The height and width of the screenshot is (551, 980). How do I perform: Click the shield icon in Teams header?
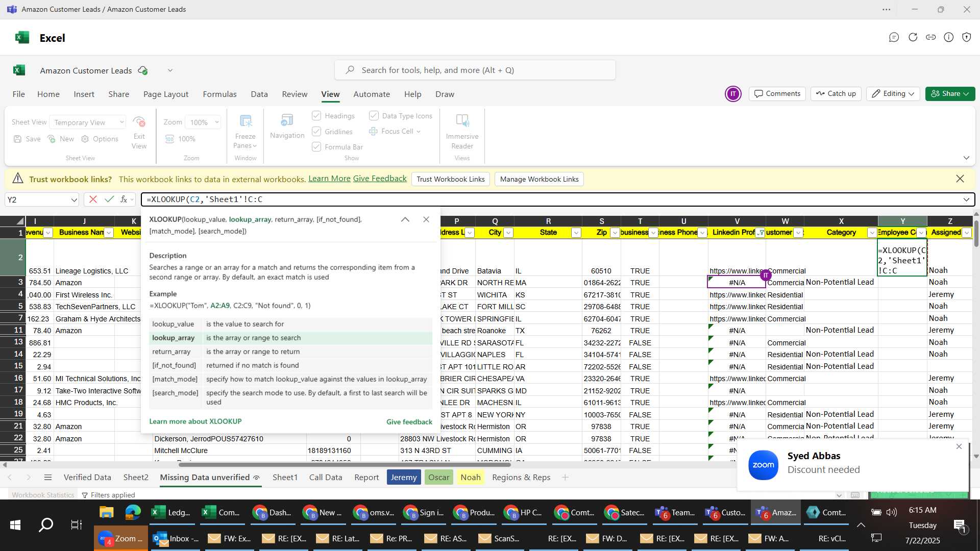coord(967,37)
